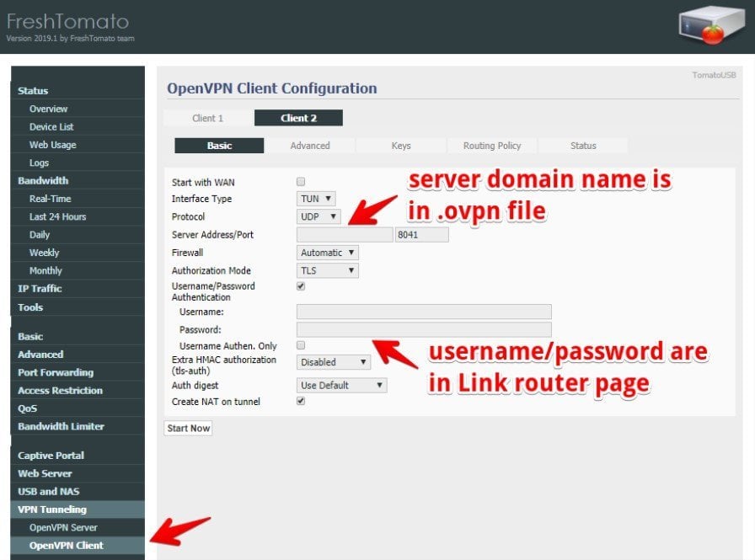This screenshot has width=755, height=560.
Task: Switch to the Advanced settings tab
Action: pyautogui.click(x=310, y=146)
